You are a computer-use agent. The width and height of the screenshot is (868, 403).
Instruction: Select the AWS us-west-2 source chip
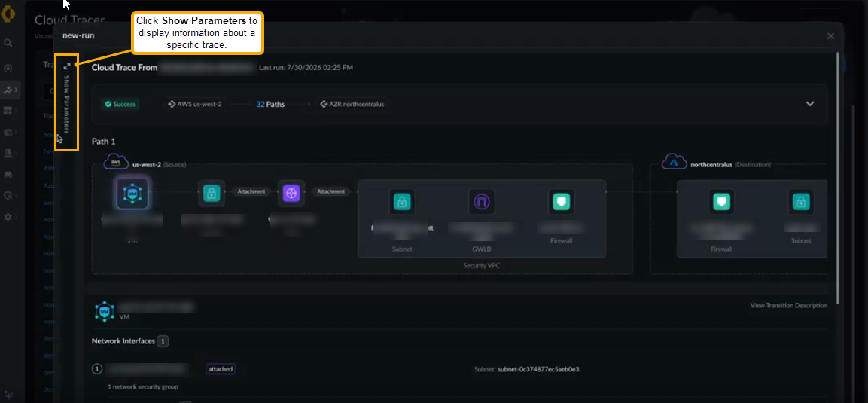(x=196, y=104)
